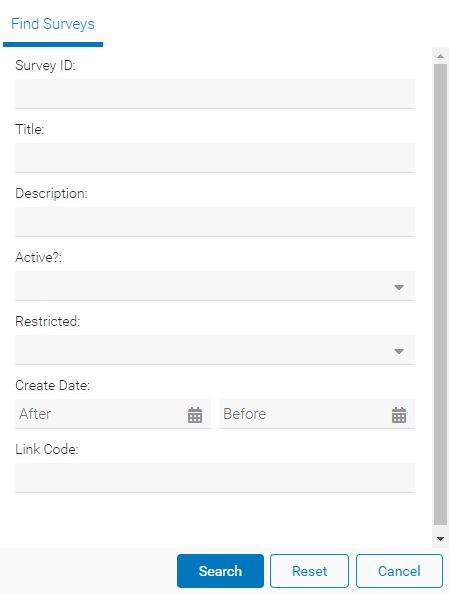Click the Search button
Image resolution: width=449 pixels, height=594 pixels.
tap(220, 571)
